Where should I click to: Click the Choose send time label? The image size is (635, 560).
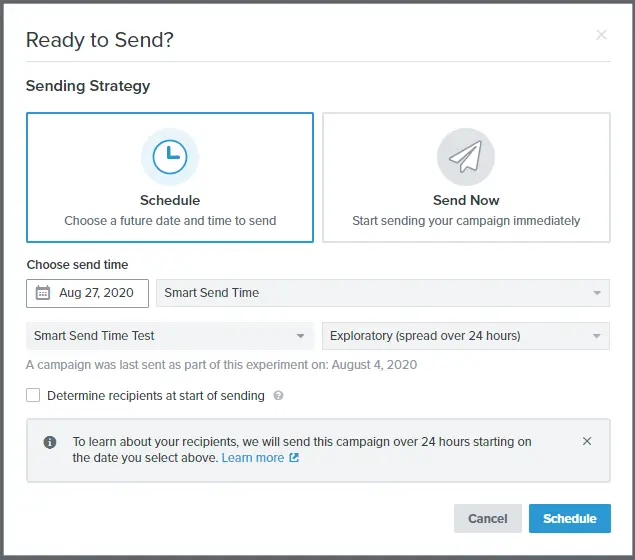(x=77, y=265)
